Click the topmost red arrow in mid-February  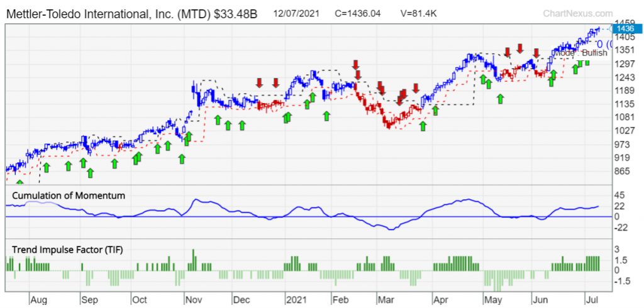tap(356, 65)
